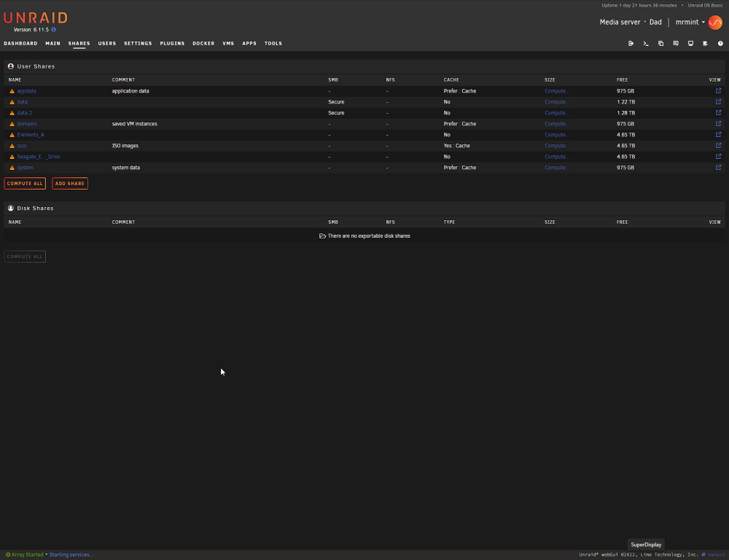
Task: Click the 'Array Started' status text
Action: [x=27, y=554]
